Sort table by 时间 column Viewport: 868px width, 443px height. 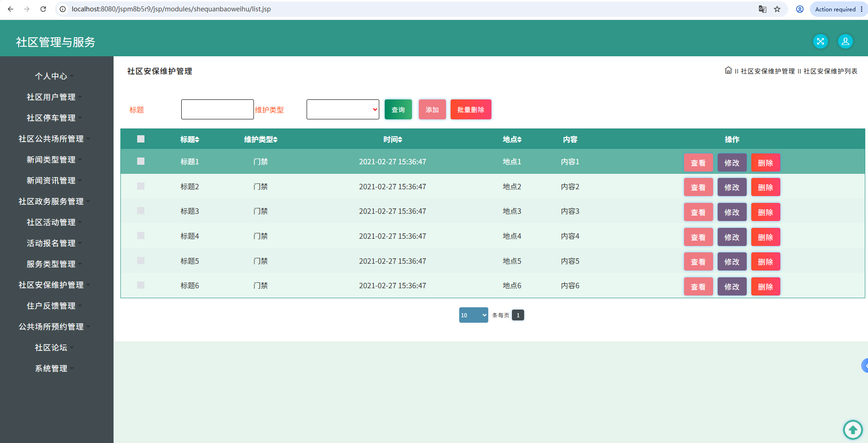pos(392,139)
